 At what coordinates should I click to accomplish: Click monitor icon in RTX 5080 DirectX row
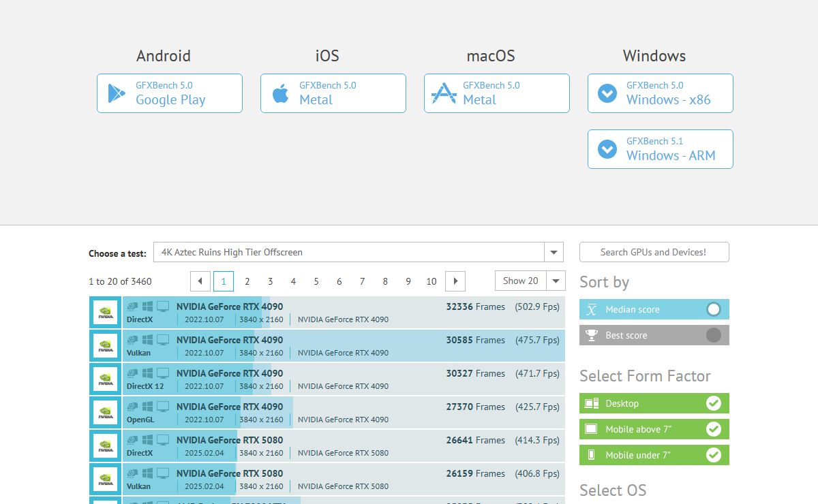[163, 440]
